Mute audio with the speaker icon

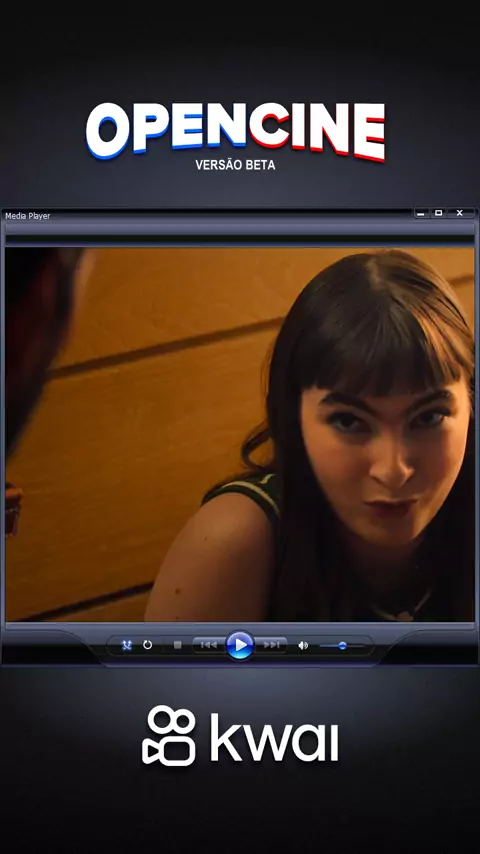(303, 645)
